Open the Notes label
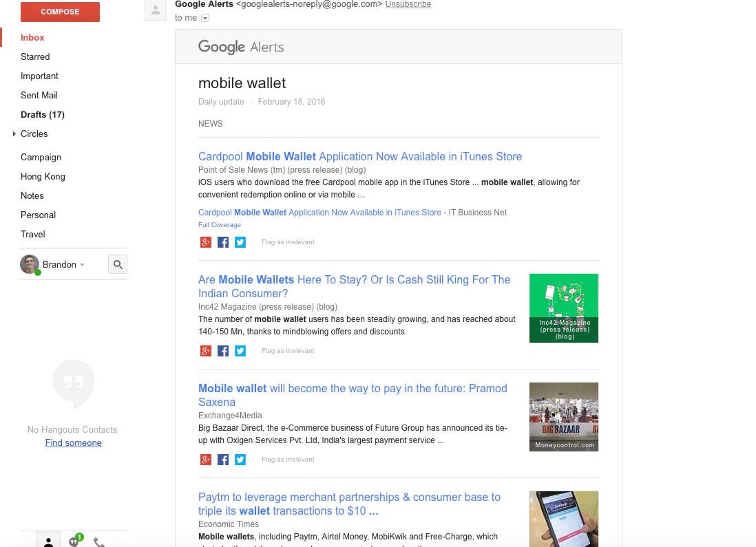 tap(32, 195)
